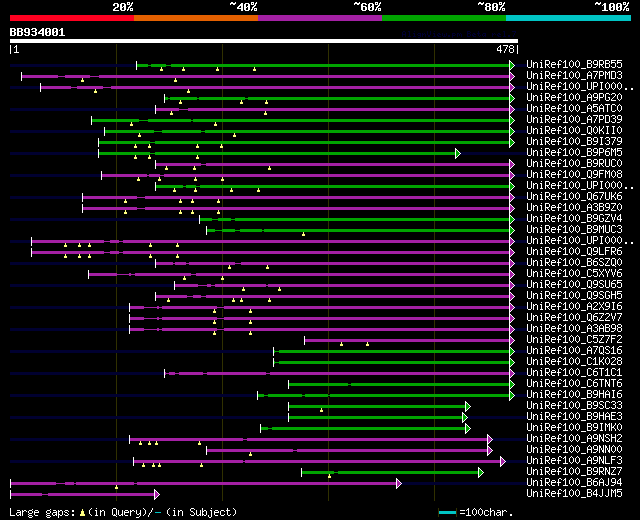Click the arrowhead ending the B9SC33 alignment bar
640x520 pixels.
click(468, 407)
